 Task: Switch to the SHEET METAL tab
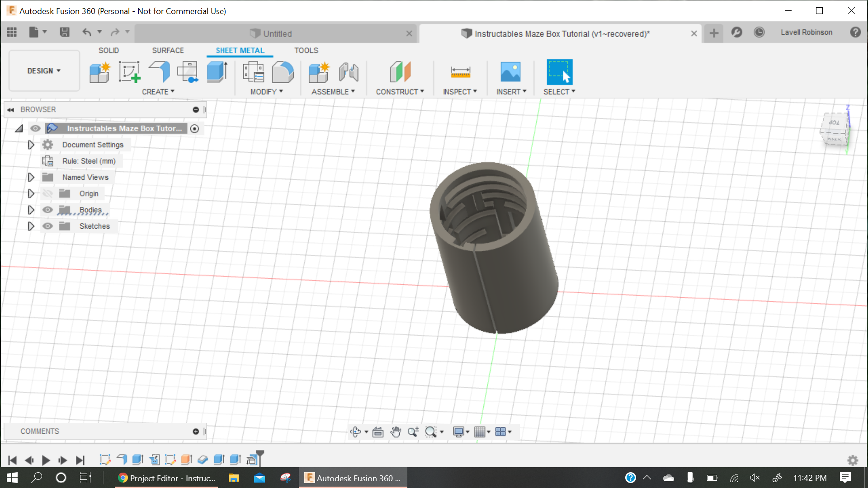[x=240, y=51]
